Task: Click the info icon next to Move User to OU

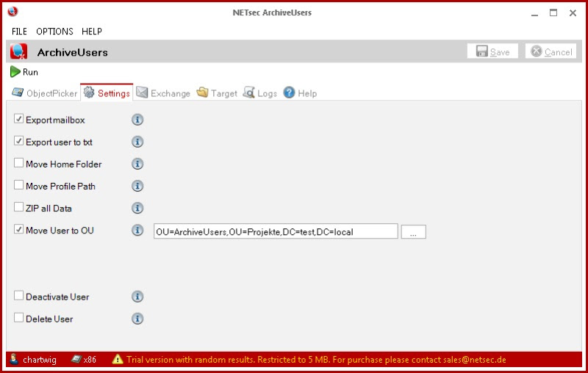Action: 137,231
